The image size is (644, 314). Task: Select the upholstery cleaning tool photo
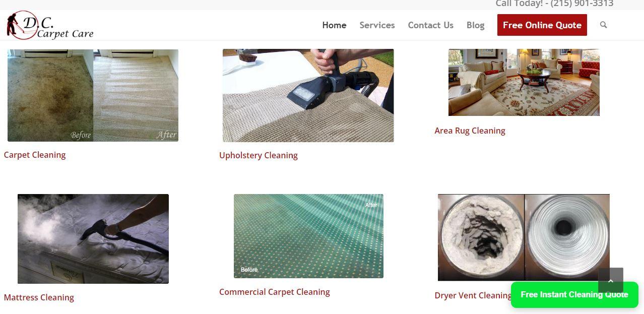click(308, 95)
